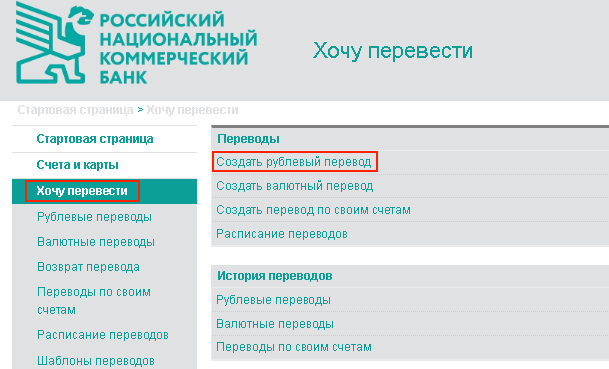Open sidebar Переводы по своим счетам

point(94,301)
